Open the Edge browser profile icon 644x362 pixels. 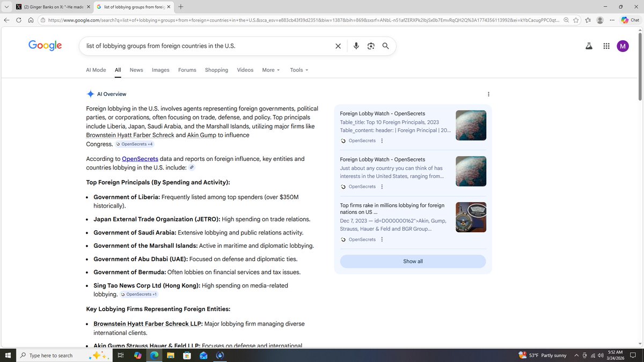coord(600,20)
